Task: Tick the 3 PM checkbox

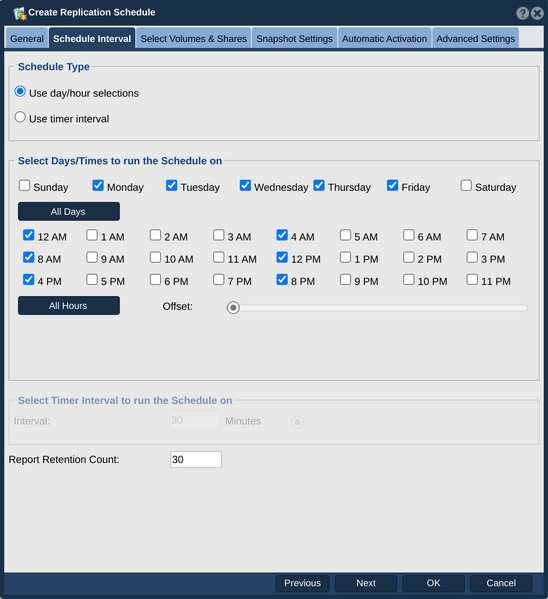Action: 472,257
